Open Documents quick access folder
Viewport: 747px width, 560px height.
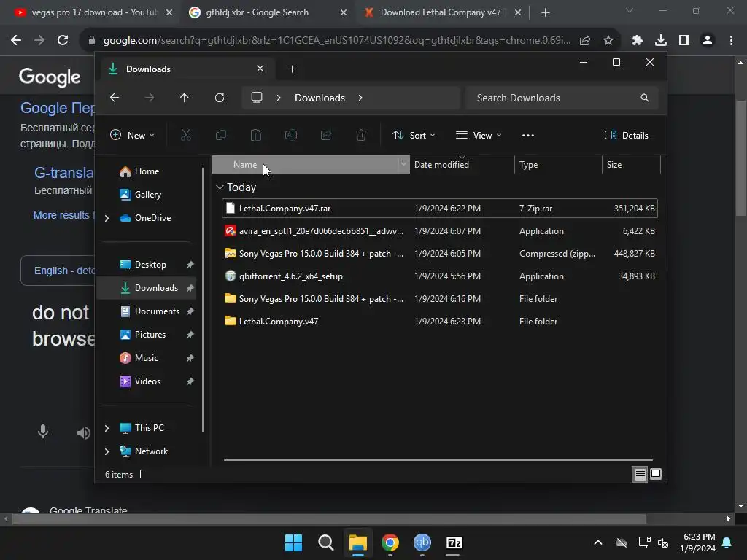pyautogui.click(x=157, y=311)
